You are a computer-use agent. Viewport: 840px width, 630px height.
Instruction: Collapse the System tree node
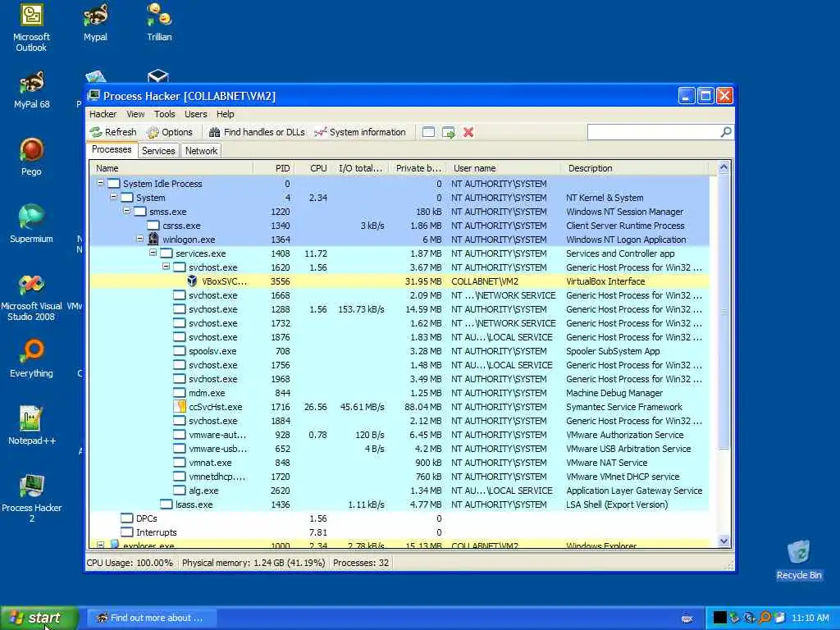(113, 197)
